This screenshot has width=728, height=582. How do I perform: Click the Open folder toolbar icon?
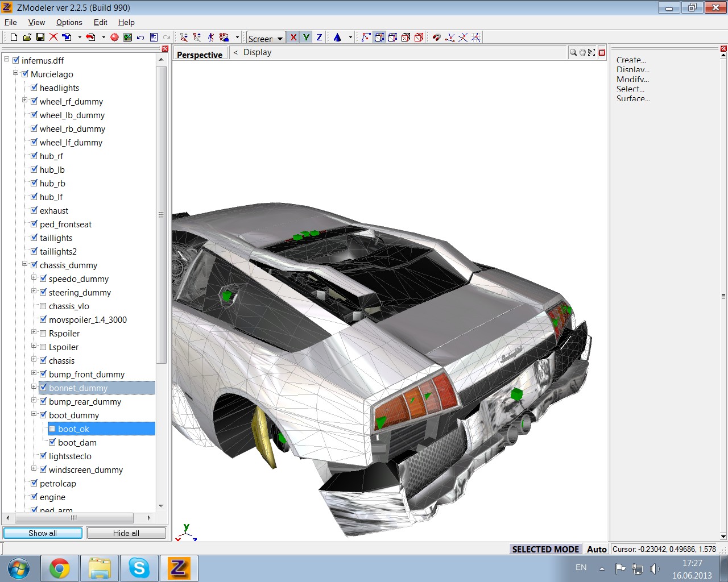coord(27,37)
